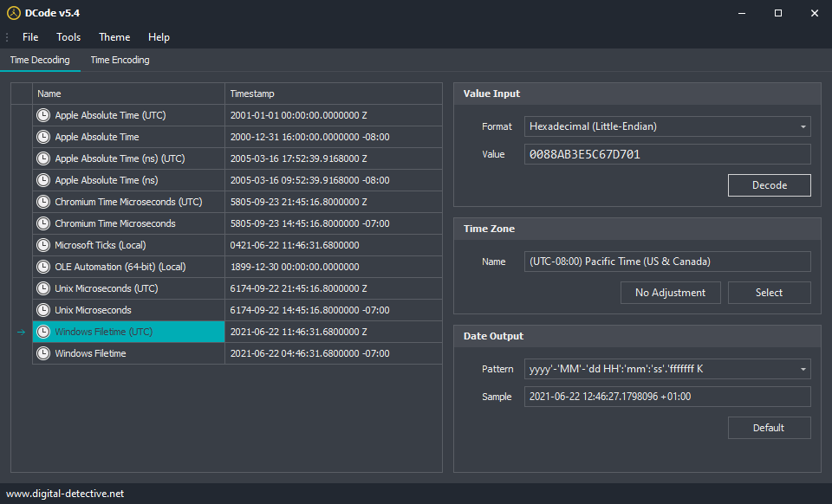Screen dimensions: 832x504
Task: Click the Select time zone button
Action: click(x=770, y=293)
